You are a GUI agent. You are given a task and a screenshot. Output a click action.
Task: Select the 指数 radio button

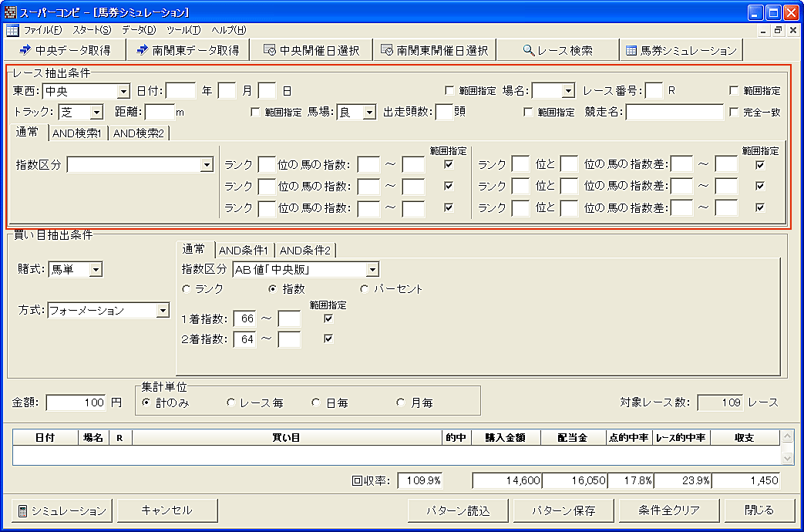(273, 289)
